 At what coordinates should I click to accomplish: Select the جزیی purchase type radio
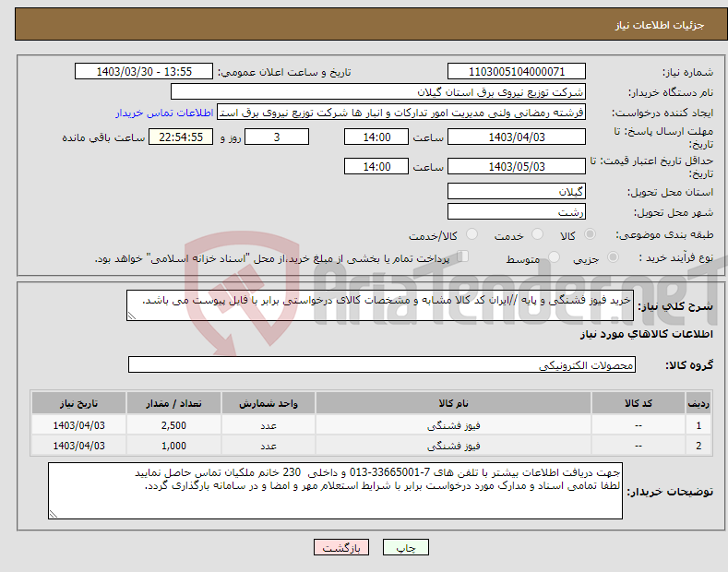point(613,257)
